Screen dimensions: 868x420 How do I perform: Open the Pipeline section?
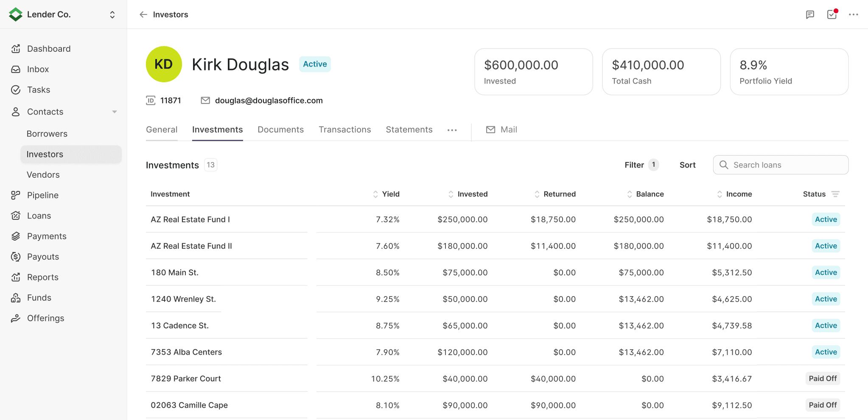pyautogui.click(x=42, y=195)
